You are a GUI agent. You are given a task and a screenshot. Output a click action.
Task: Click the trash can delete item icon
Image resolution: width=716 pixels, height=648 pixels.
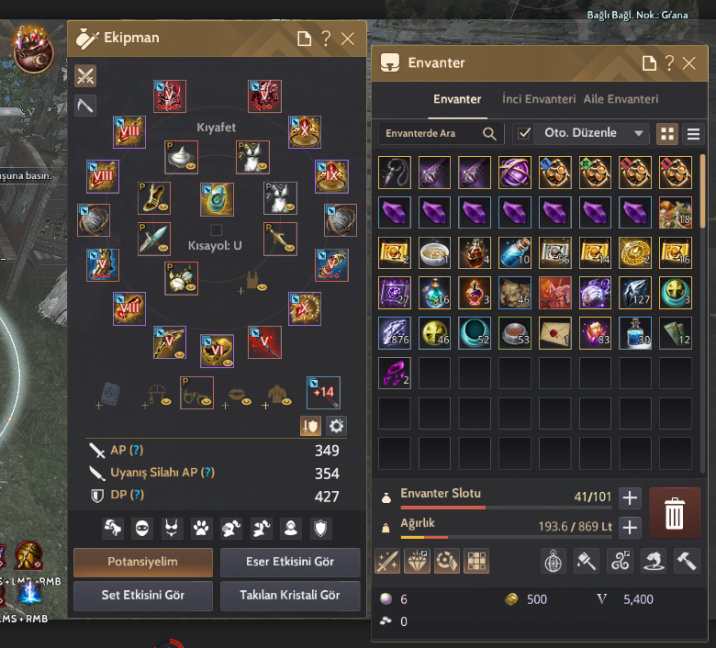tap(674, 512)
